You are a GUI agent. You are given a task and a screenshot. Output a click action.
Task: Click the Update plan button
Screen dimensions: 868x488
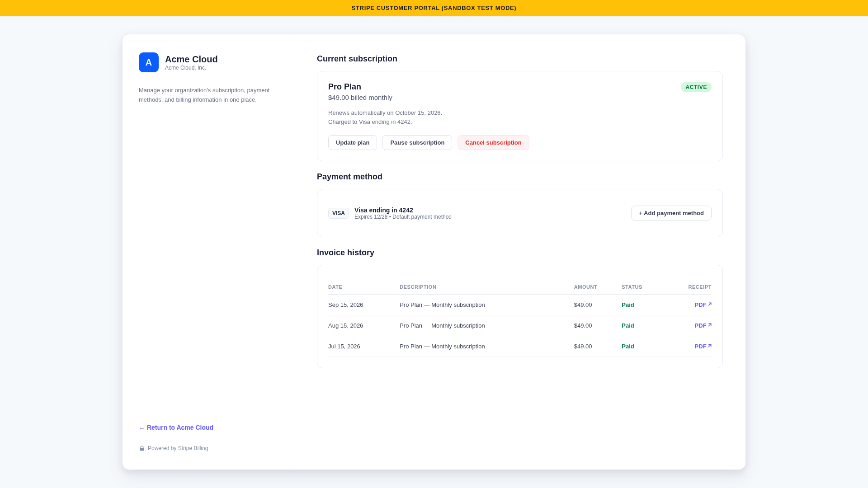[353, 143]
